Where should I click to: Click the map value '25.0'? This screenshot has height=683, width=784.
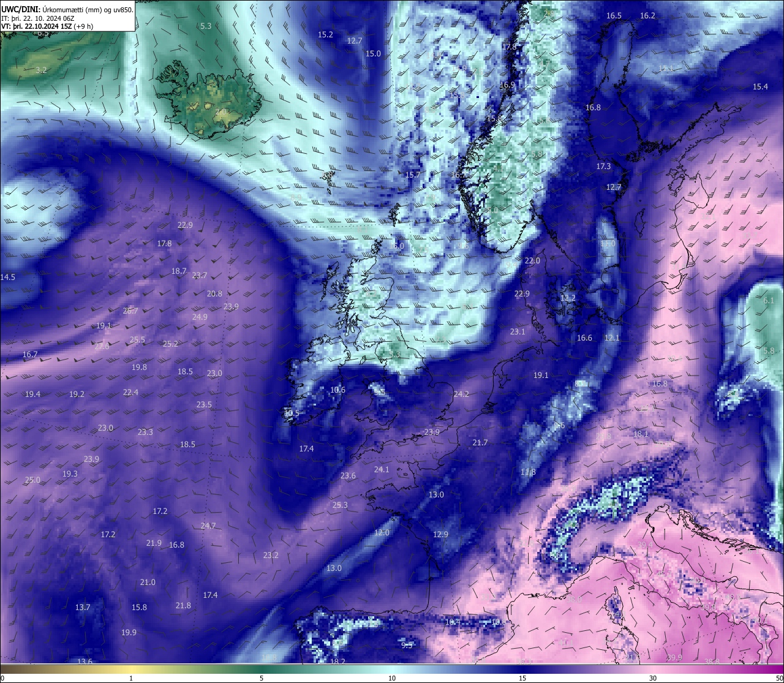pos(32,480)
